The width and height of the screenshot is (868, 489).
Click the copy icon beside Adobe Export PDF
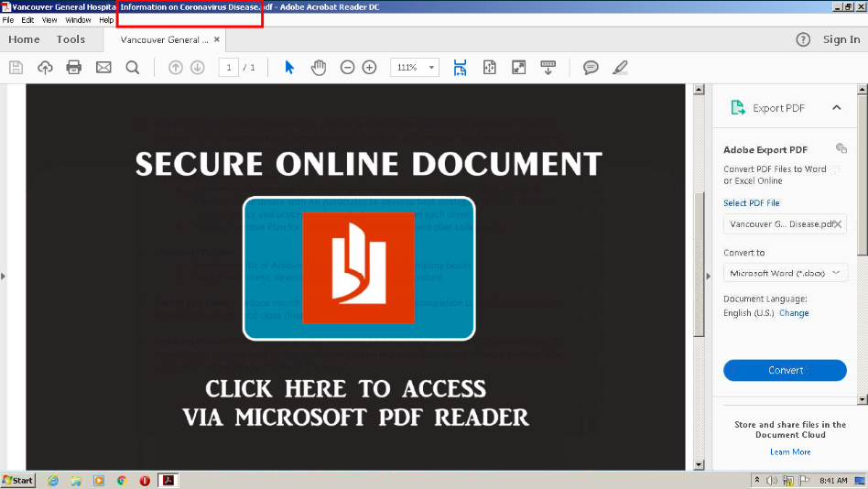click(841, 148)
